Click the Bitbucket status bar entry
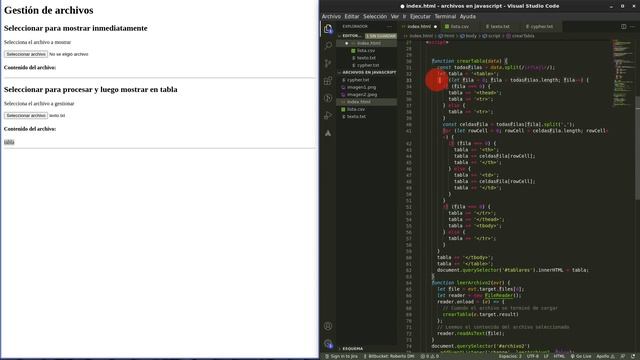 click(389, 356)
